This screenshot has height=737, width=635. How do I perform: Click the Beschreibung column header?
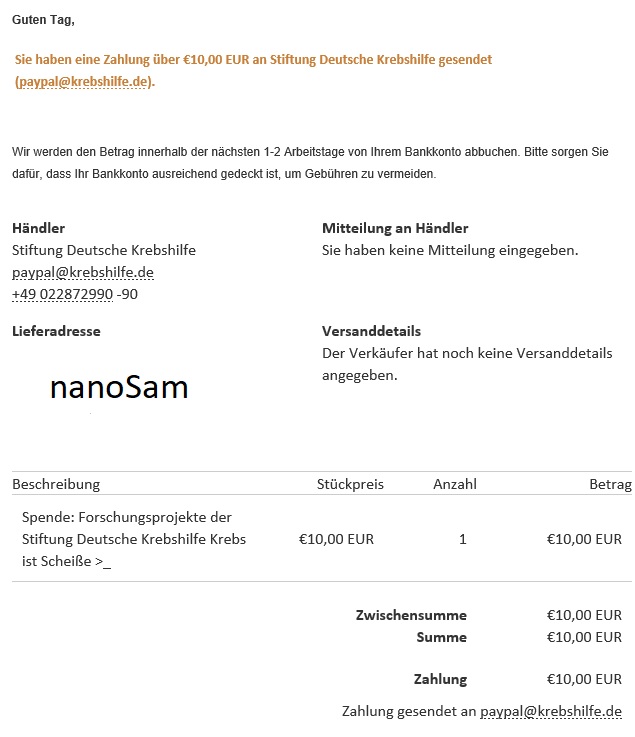[56, 484]
